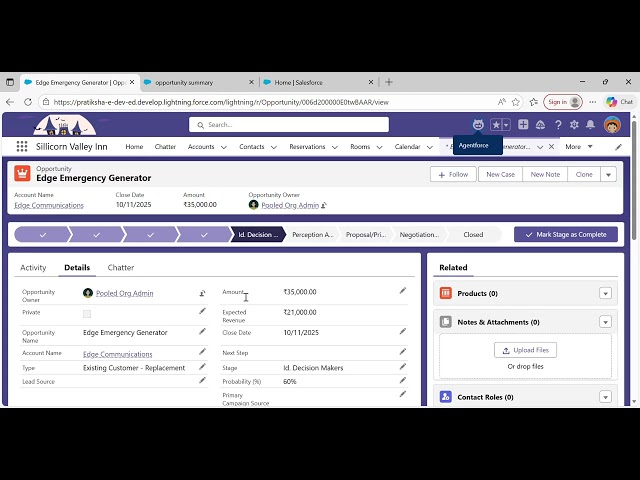Open the Agentforce assistant icon
The width and height of the screenshot is (640, 480).
pyautogui.click(x=478, y=125)
